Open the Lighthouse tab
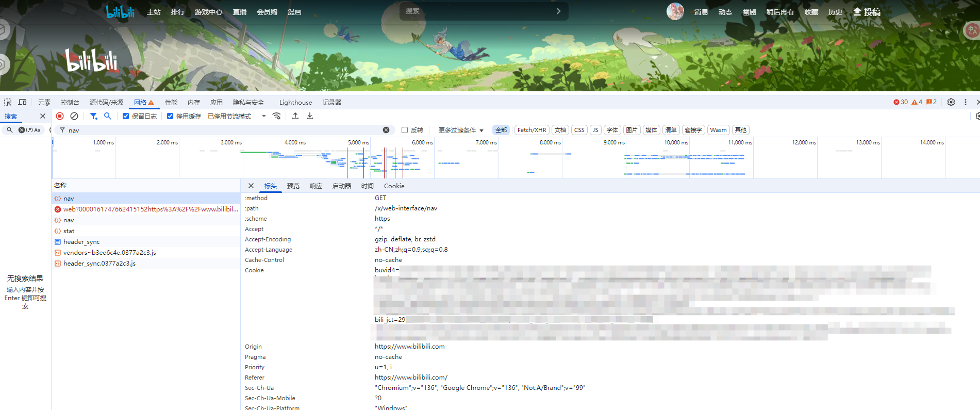The height and width of the screenshot is (410, 980). (295, 102)
